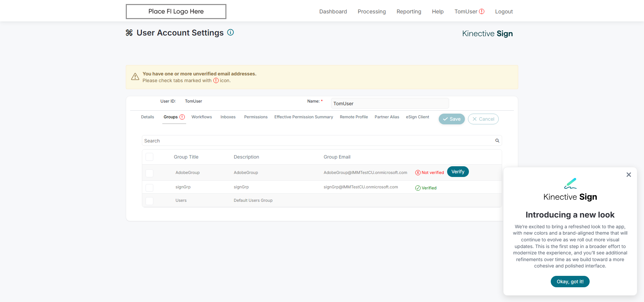Select the eSign Client tab
Viewport: 644px width, 302px height.
coord(418,117)
